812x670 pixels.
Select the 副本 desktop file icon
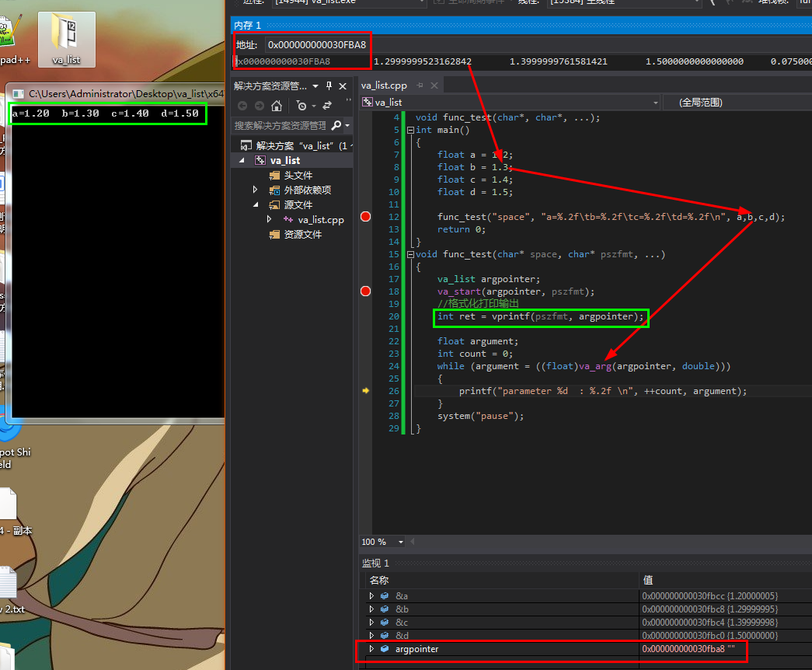coord(14,510)
